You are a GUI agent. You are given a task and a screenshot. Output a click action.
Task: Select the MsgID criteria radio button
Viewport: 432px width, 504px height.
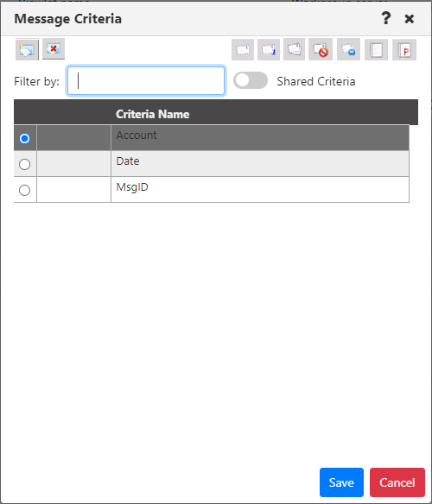(x=25, y=190)
